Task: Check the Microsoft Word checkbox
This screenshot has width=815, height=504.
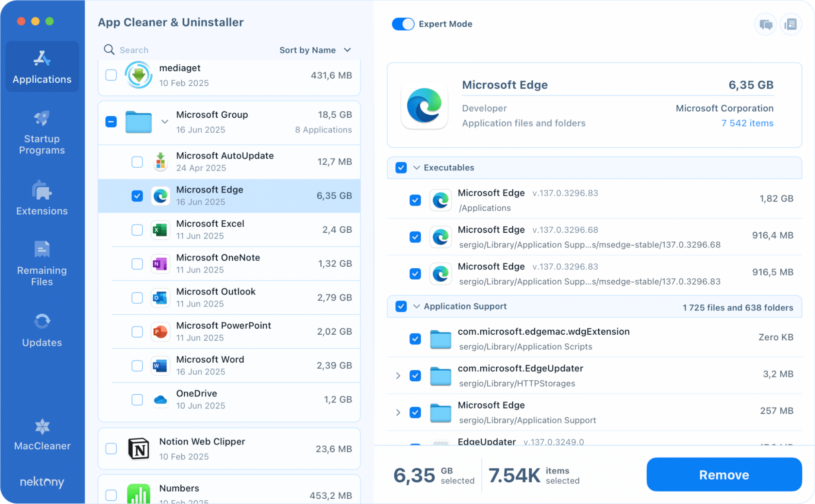Action: tap(137, 366)
